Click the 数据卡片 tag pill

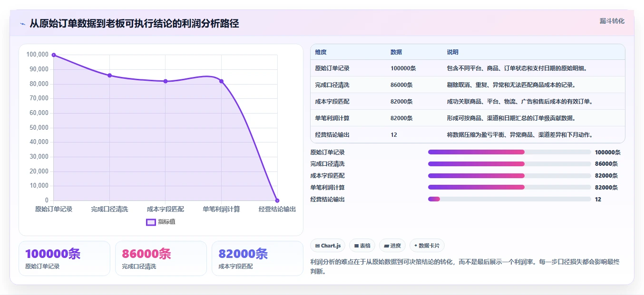(x=427, y=246)
